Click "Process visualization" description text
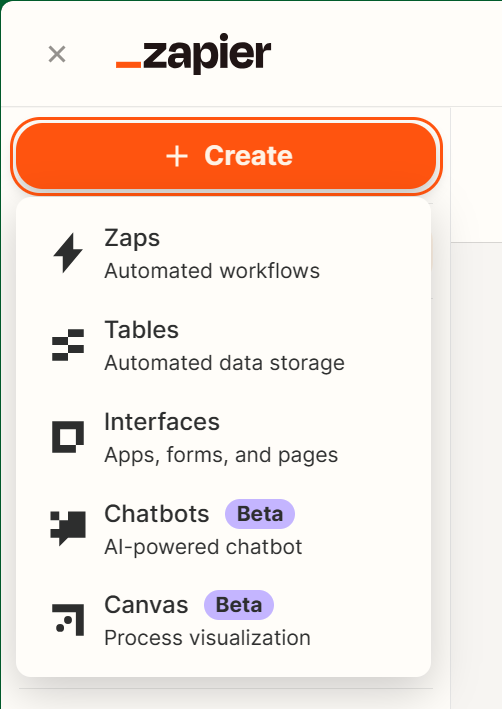502x709 pixels. (x=208, y=638)
